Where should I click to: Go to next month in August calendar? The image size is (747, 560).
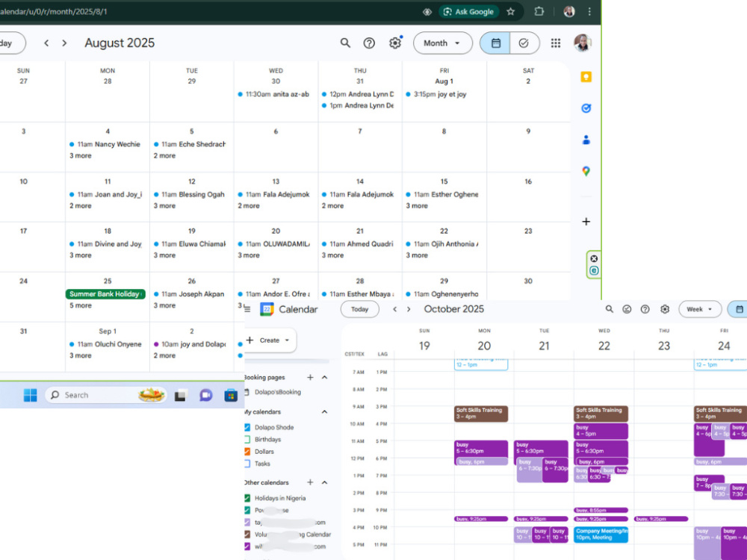click(64, 43)
